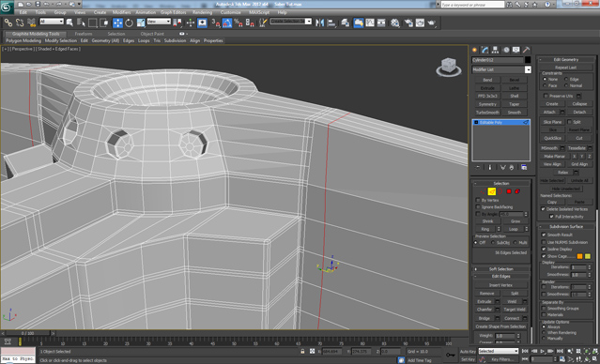
Task: Open the Create command panel tab
Action: coord(475,50)
